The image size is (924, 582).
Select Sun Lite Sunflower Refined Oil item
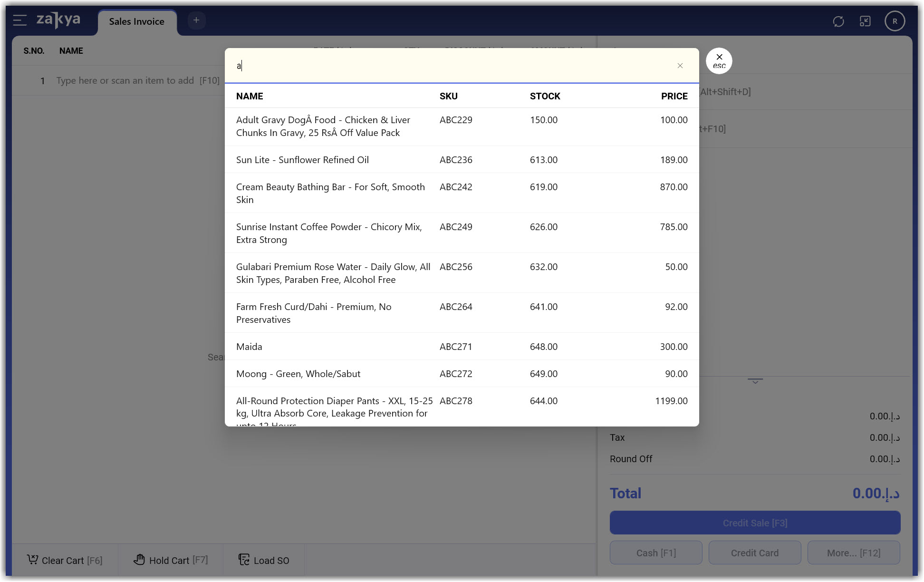tap(302, 160)
